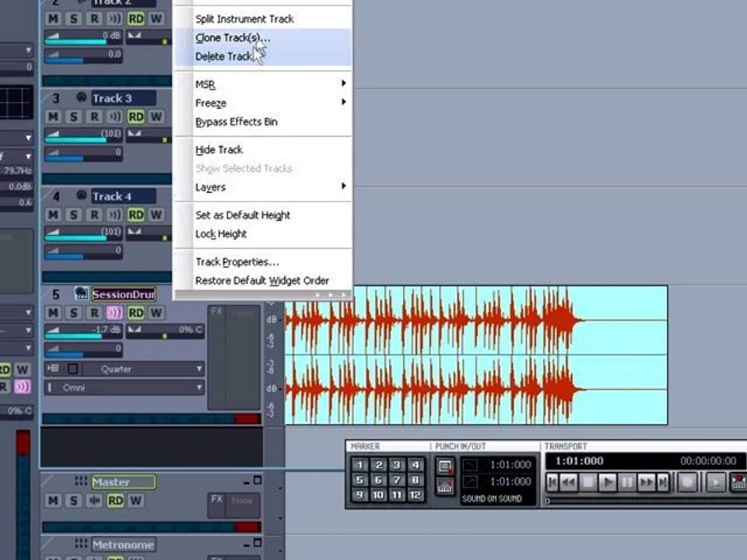
Task: Enable input quantize checkbox on track 5
Action: coord(72,369)
